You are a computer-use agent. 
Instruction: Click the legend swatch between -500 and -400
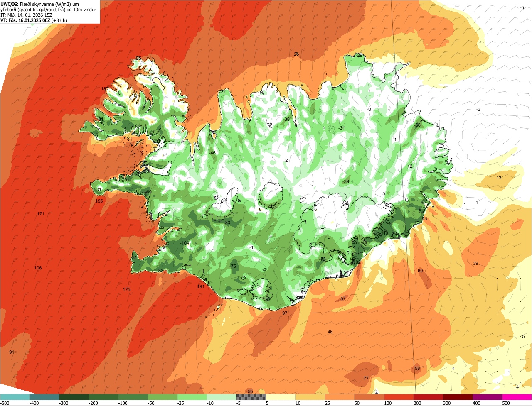(x=15, y=397)
